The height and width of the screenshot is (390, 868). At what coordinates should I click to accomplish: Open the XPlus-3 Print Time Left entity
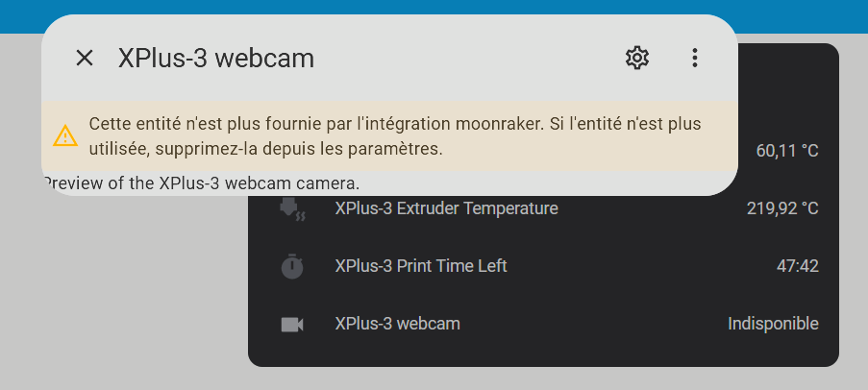(420, 266)
